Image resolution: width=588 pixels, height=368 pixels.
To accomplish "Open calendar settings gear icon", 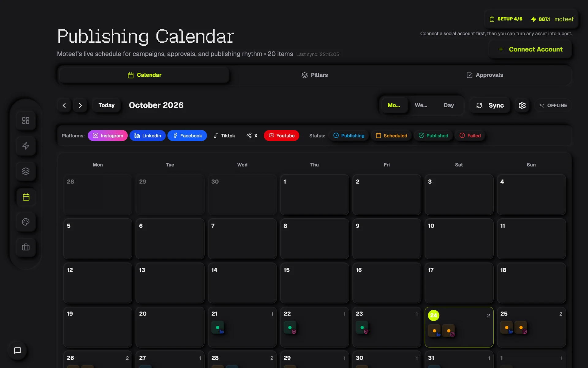I will (522, 105).
